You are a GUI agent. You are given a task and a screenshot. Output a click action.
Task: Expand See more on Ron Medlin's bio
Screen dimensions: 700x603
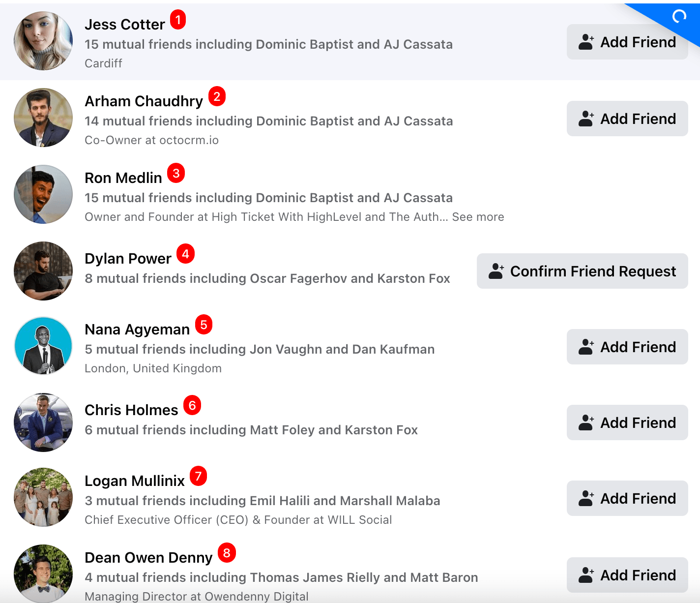478,217
